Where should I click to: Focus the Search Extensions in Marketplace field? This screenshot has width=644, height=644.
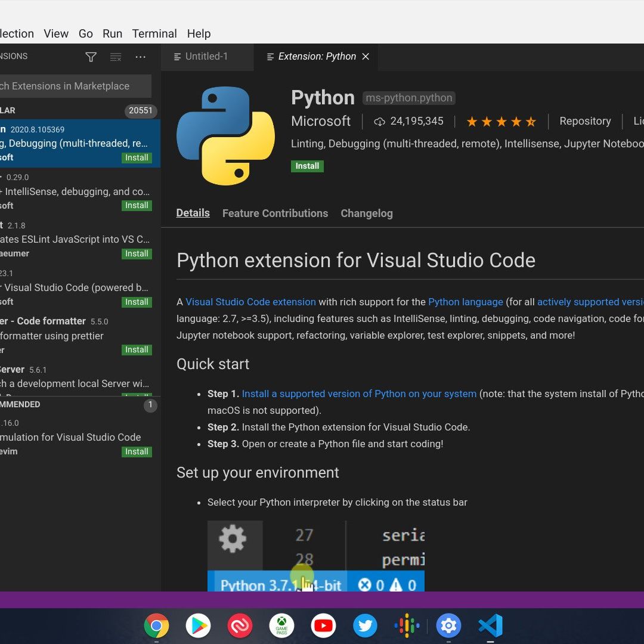coord(72,86)
